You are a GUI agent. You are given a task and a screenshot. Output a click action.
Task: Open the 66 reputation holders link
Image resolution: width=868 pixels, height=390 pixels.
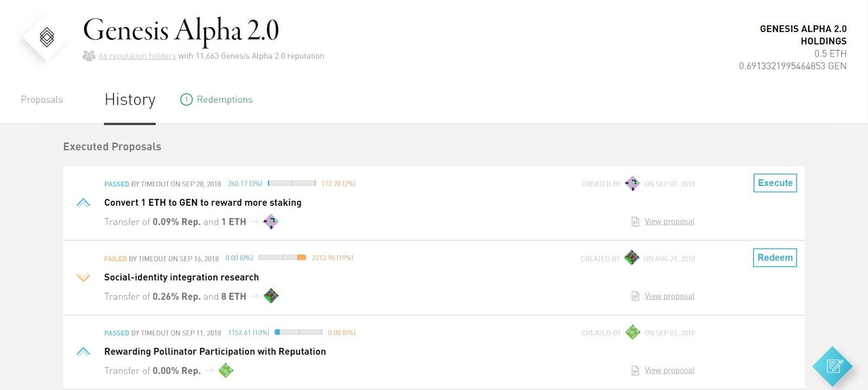pyautogui.click(x=137, y=56)
